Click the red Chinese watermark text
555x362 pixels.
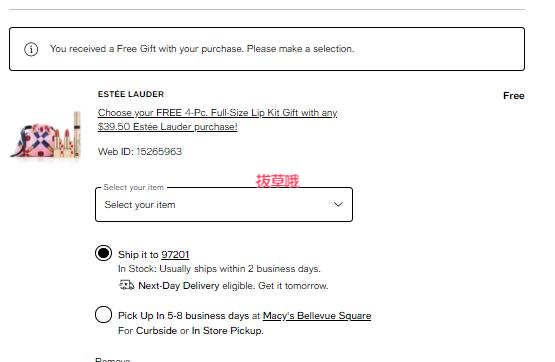(x=278, y=181)
